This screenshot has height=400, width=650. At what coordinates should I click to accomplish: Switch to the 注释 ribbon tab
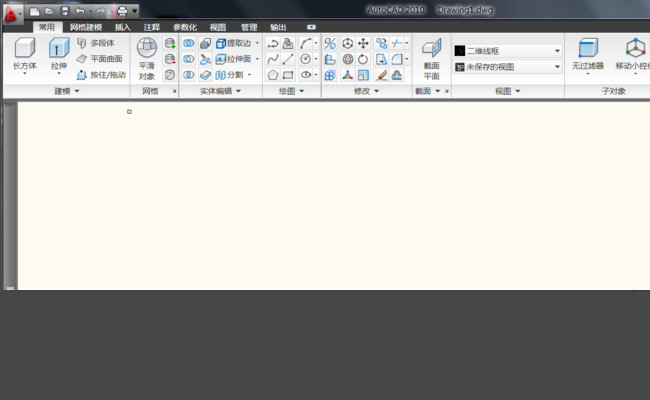click(x=152, y=27)
